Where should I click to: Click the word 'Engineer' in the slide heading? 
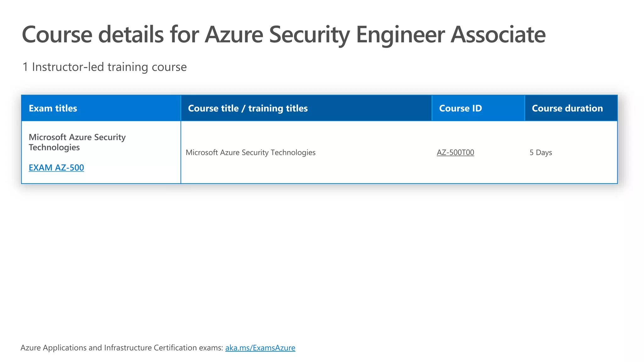click(x=400, y=35)
